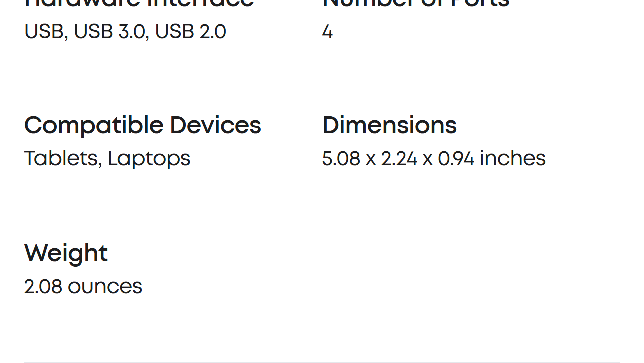Screen dimensions: 644x363
Task: Click the "2.08" weight number
Action: (x=43, y=286)
